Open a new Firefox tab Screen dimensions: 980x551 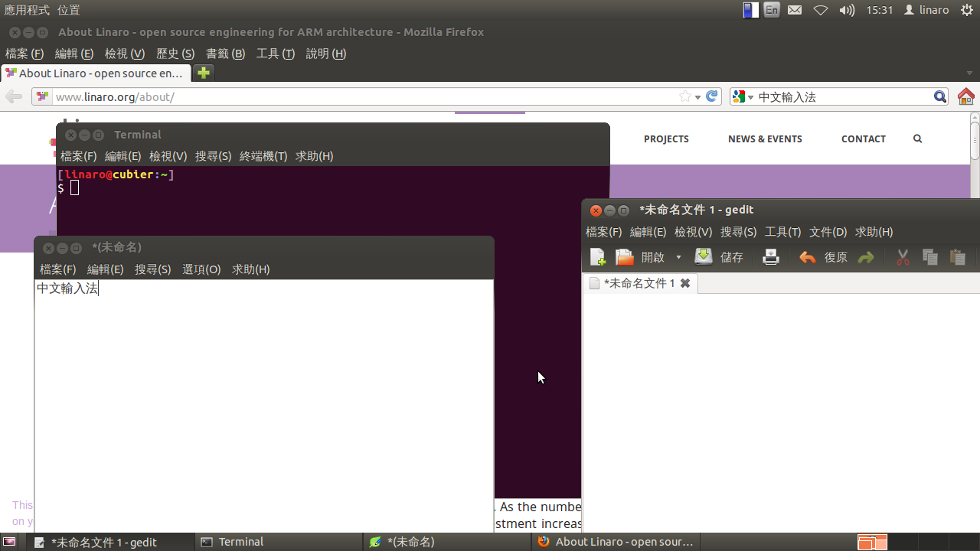point(203,73)
